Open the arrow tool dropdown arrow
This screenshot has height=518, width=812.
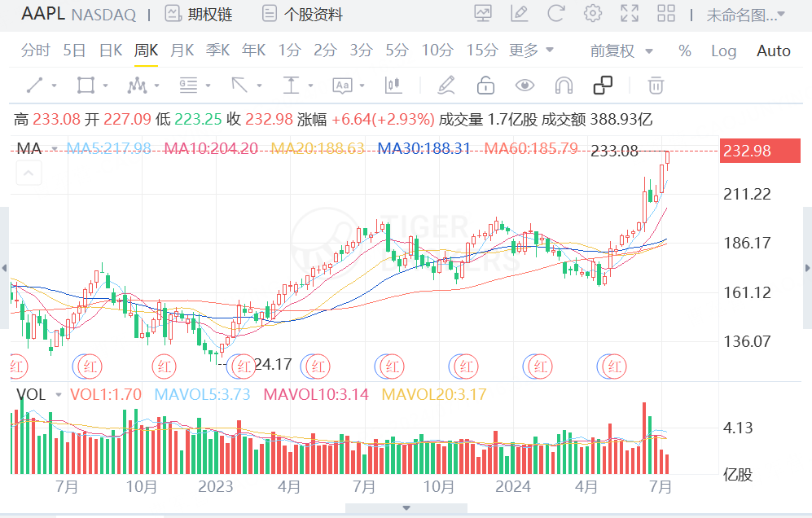pos(259,86)
